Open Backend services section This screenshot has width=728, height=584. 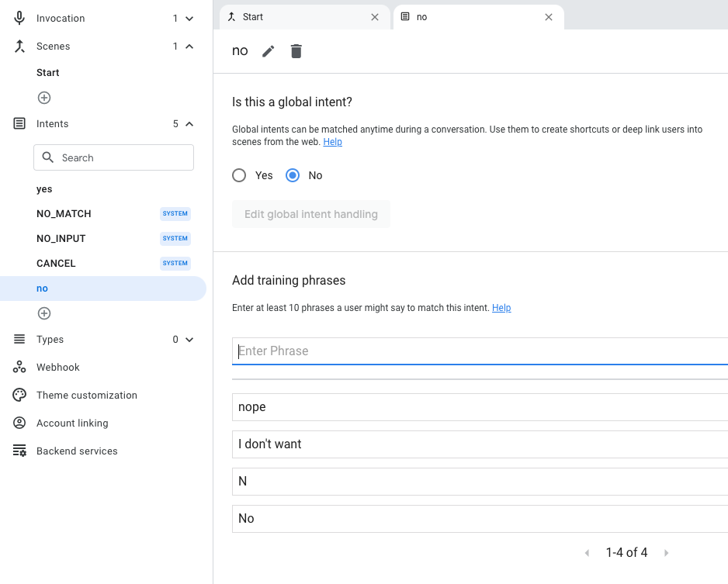tap(77, 451)
